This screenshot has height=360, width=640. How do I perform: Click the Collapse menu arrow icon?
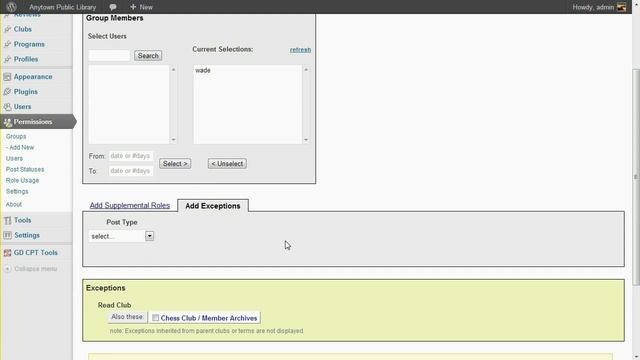[7, 269]
